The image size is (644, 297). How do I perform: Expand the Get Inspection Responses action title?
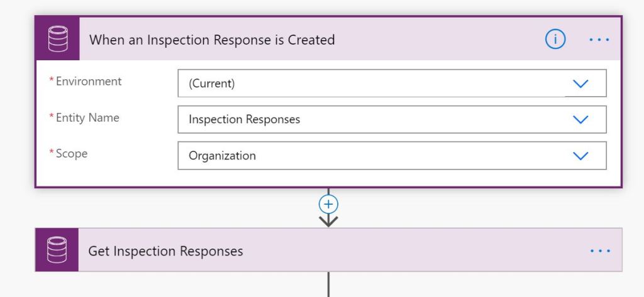pyautogui.click(x=165, y=251)
